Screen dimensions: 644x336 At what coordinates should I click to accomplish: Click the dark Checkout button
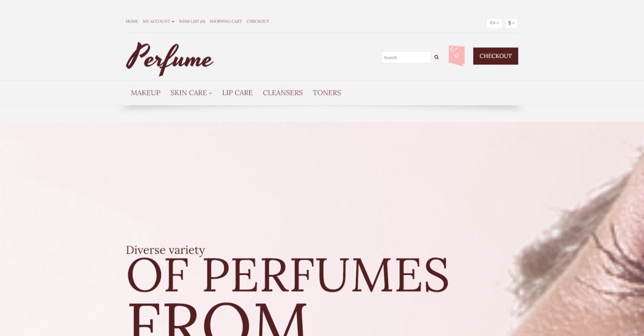pyautogui.click(x=495, y=56)
